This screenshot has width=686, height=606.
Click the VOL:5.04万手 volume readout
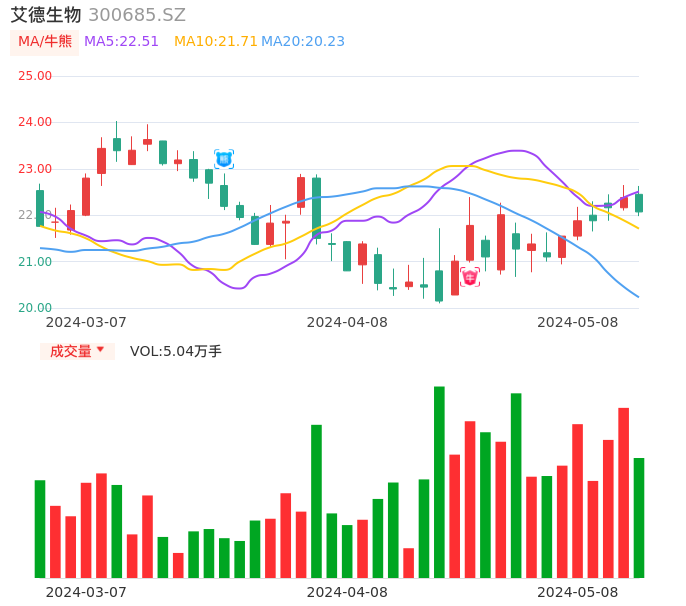click(176, 351)
